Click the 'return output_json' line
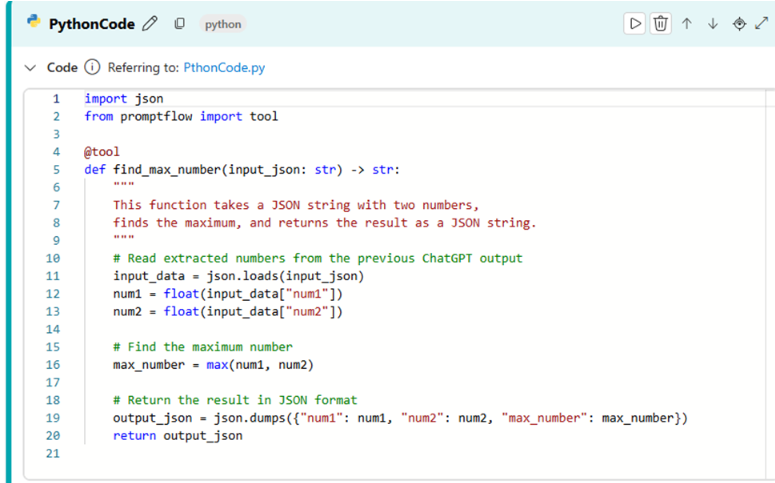Screen dimensions: 775x483 [177, 436]
